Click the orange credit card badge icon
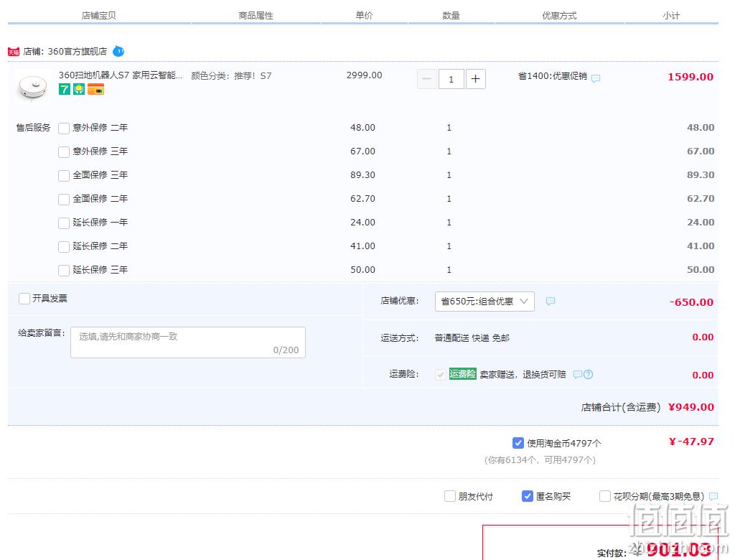735x560 pixels. [x=95, y=89]
